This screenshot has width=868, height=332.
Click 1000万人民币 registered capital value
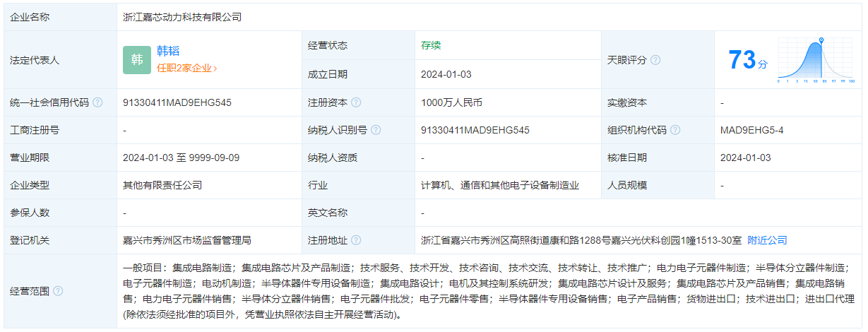451,102
